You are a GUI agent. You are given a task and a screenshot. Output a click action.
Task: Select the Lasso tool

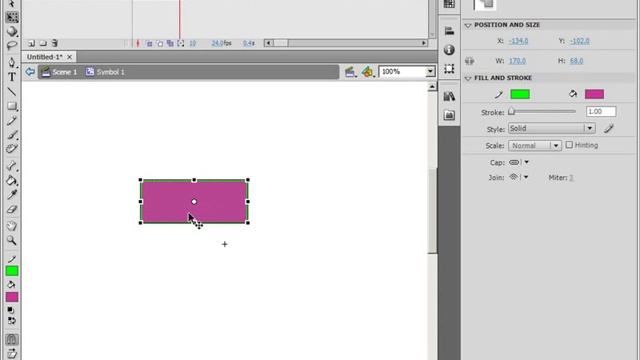pos(12,45)
